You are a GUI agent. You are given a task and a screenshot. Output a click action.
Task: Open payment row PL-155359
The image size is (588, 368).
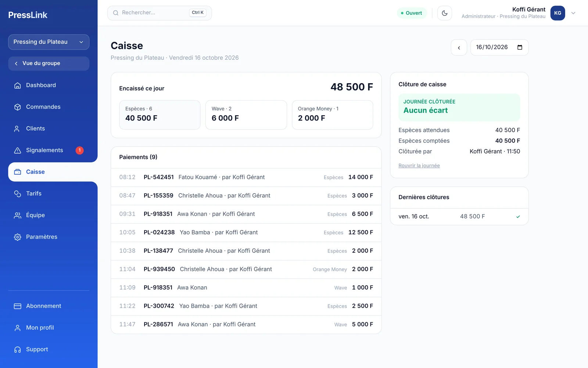(246, 196)
